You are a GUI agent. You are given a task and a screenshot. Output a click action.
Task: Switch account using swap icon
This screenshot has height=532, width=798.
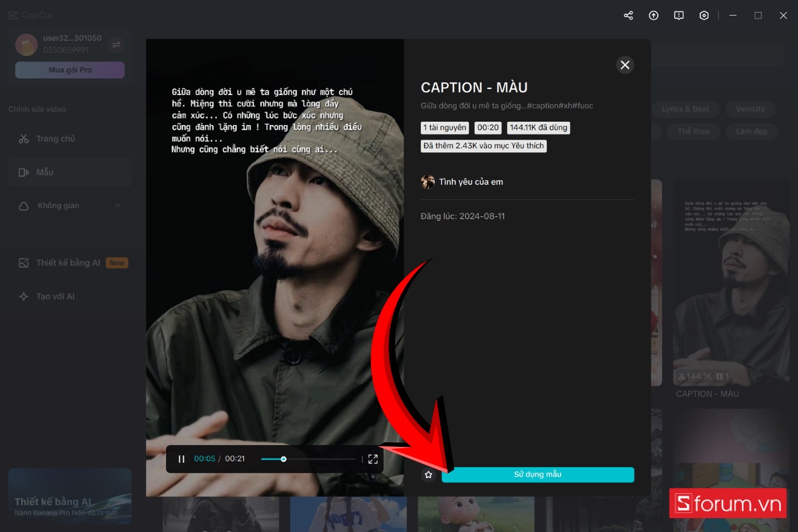[x=116, y=45]
